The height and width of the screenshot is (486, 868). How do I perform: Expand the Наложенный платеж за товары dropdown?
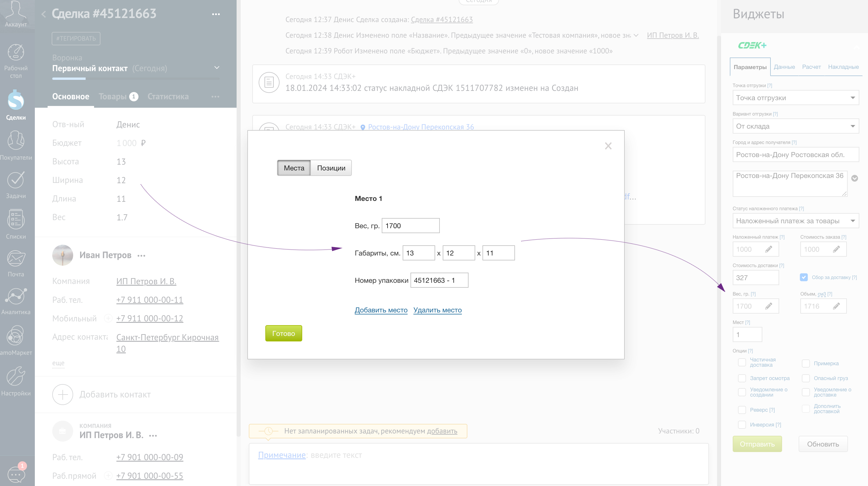click(795, 221)
